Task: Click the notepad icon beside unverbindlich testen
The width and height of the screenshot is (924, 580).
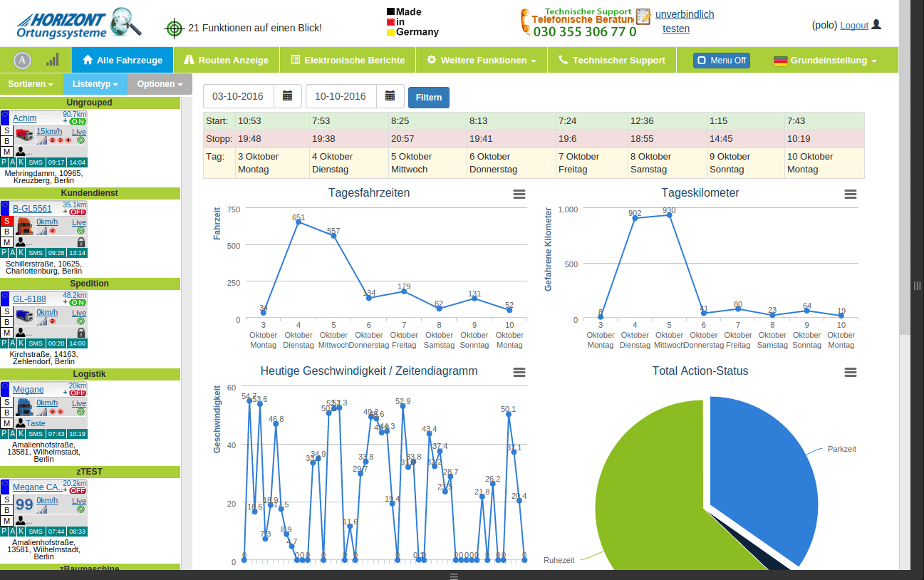Action: coord(643,17)
